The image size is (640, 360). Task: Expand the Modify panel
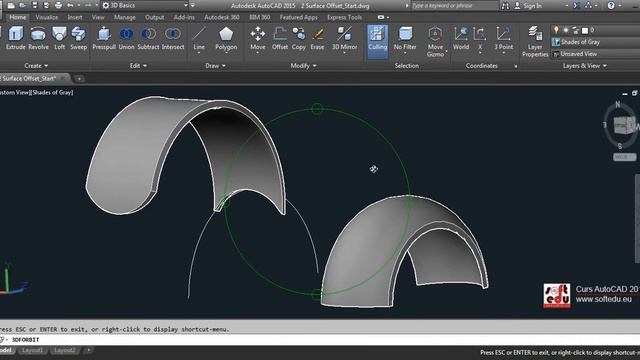pyautogui.click(x=303, y=66)
